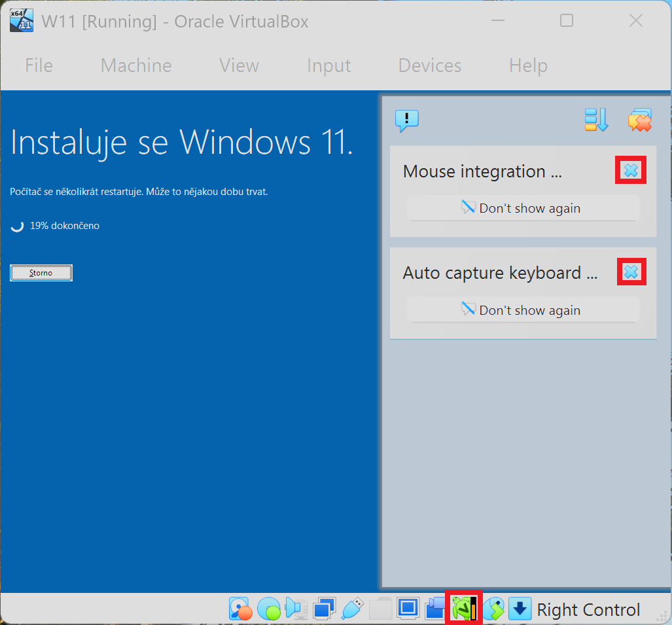
Task: Click the audio status indicator
Action: 296,609
